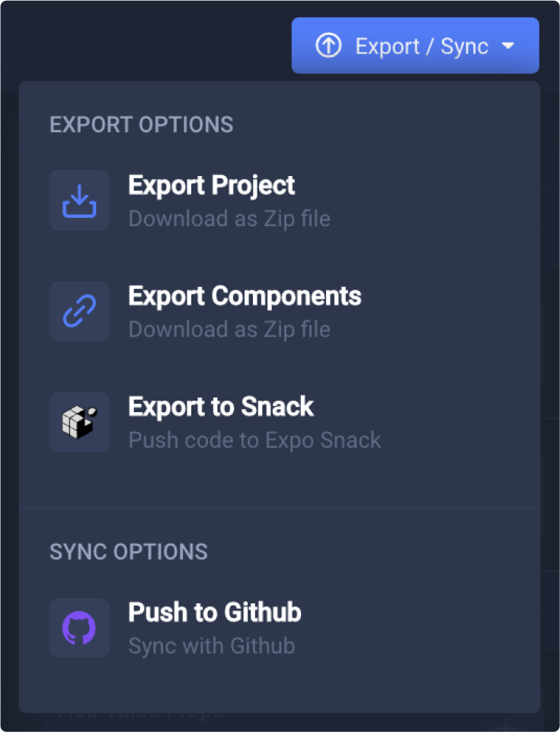The height and width of the screenshot is (732, 560).
Task: Click the chain link icon for Export Components
Action: pos(79,312)
